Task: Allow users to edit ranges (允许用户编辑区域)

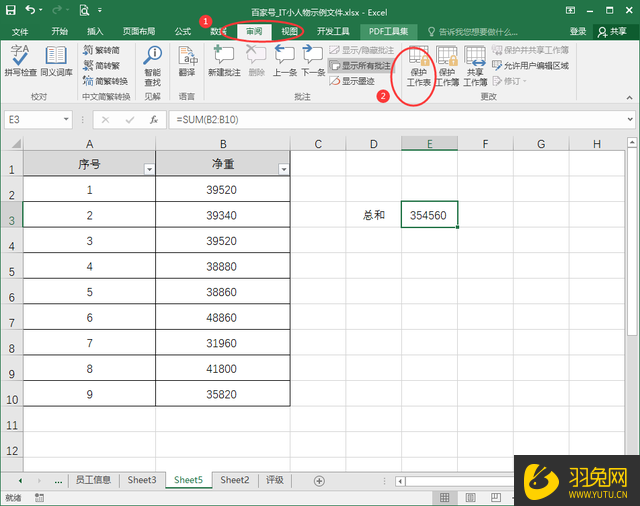Action: (x=530, y=66)
